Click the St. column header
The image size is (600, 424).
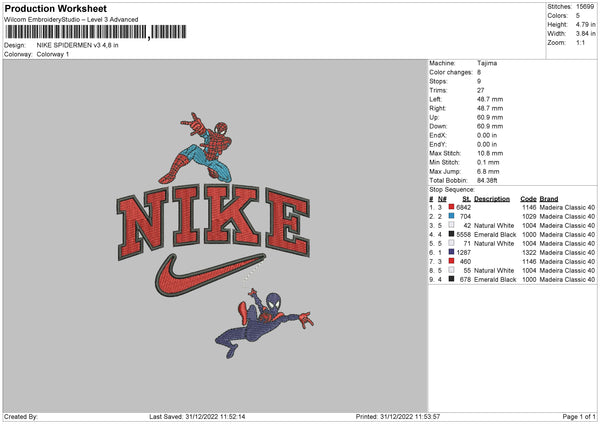click(466, 199)
